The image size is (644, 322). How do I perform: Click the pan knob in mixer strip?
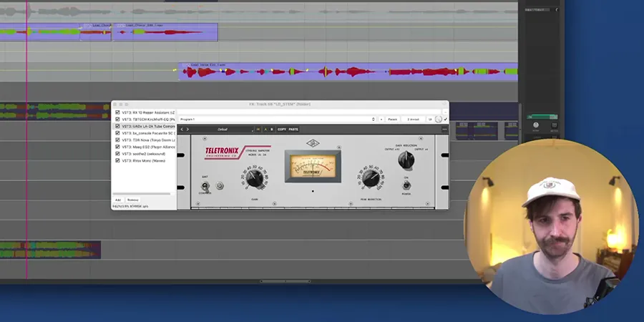[x=535, y=125]
